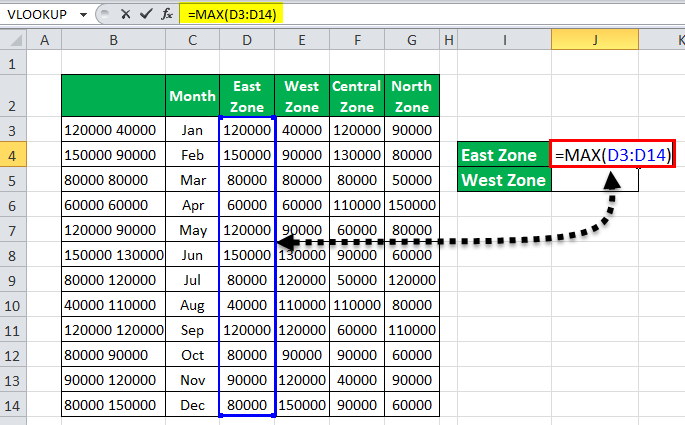Viewport: 685px width, 425px height.
Task: Select the Jan month cell
Action: [x=192, y=130]
